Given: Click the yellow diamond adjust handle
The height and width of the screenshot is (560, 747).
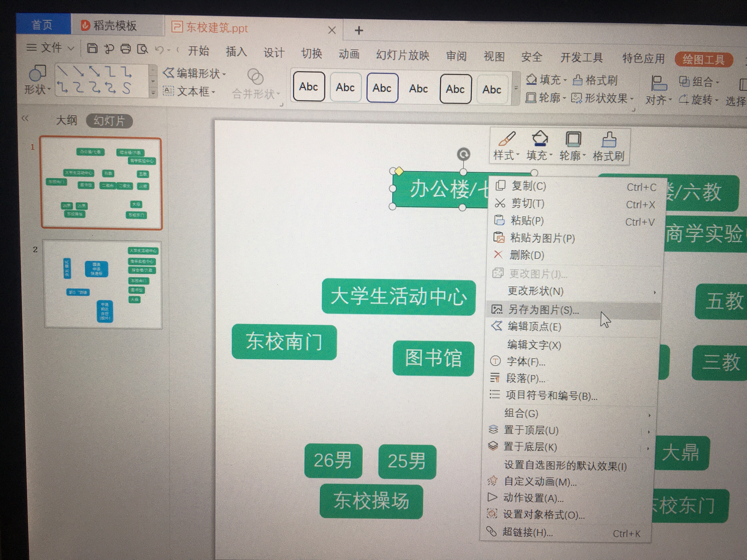Looking at the screenshot, I should pyautogui.click(x=399, y=171).
